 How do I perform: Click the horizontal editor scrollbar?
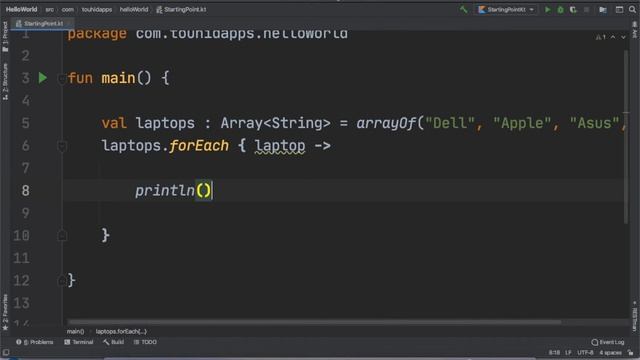click(x=314, y=322)
